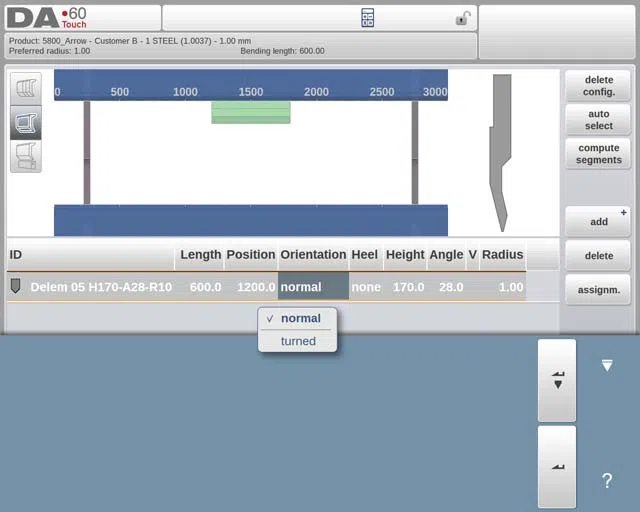Viewport: 640px width, 512px height.
Task: Click the Position column header
Action: pos(251,255)
